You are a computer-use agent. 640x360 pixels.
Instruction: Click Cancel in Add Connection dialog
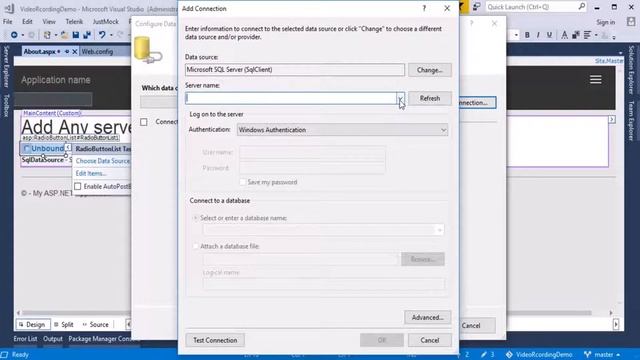tap(430, 340)
